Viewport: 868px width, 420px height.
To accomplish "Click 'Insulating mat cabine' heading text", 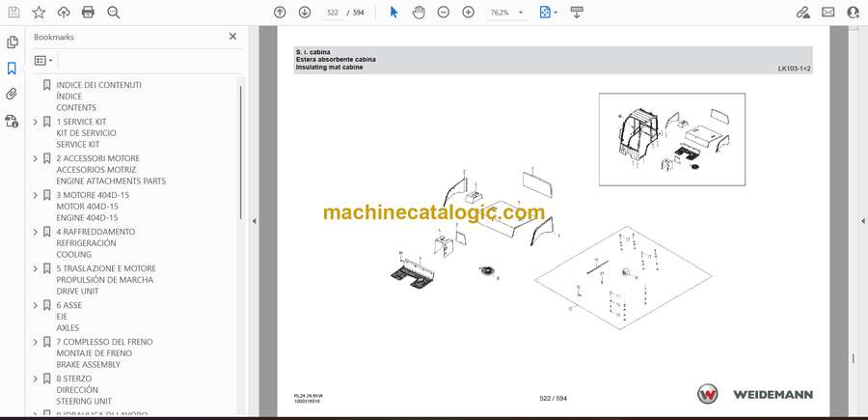I will tap(330, 67).
